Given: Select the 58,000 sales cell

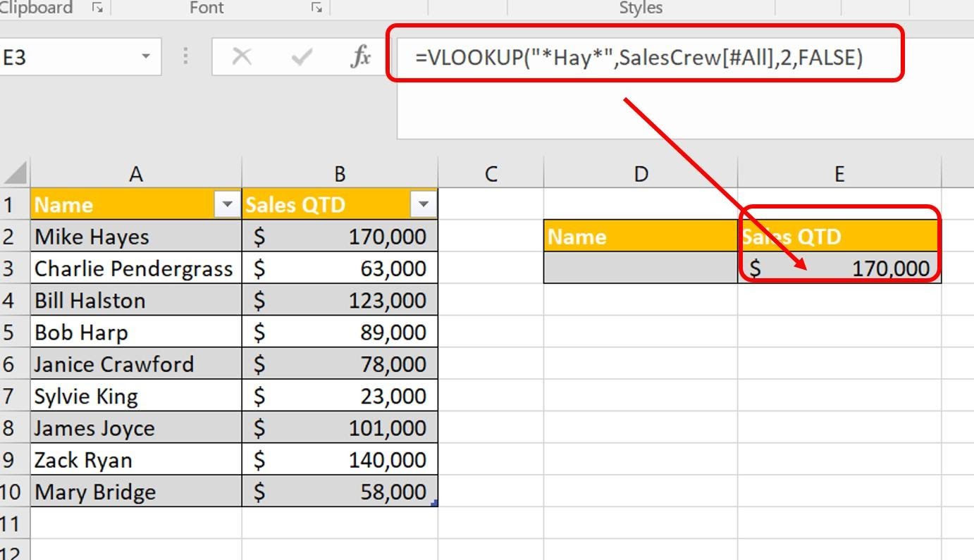Looking at the screenshot, I should point(340,492).
